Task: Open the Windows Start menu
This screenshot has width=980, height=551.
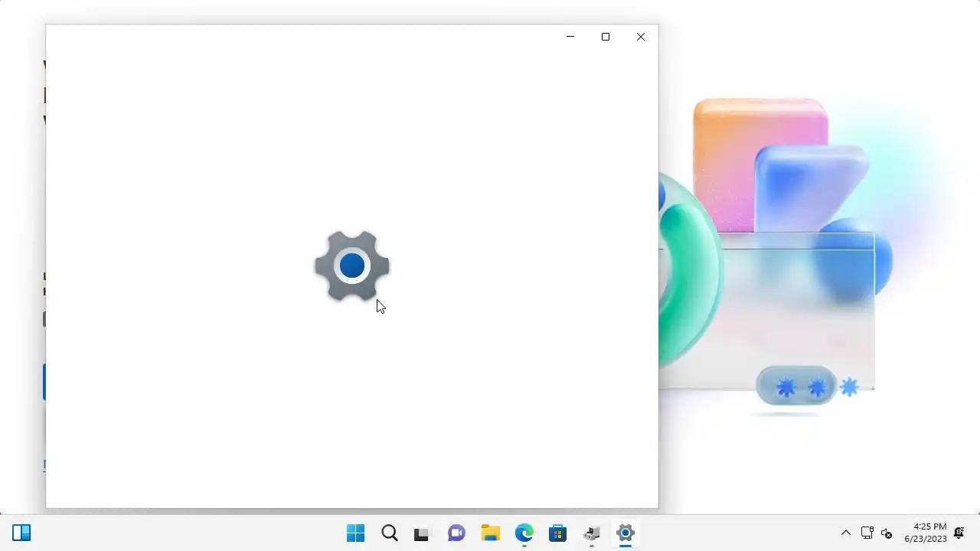Action: tap(356, 533)
